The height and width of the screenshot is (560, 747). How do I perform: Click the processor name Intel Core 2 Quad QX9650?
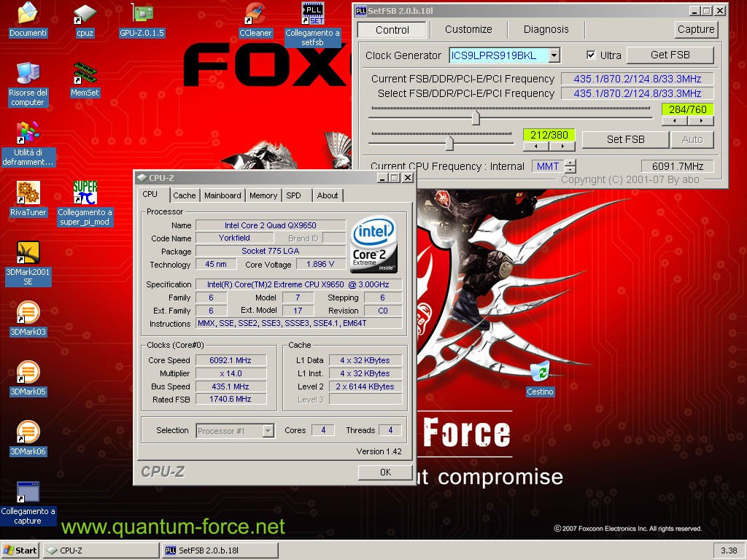pyautogui.click(x=270, y=225)
